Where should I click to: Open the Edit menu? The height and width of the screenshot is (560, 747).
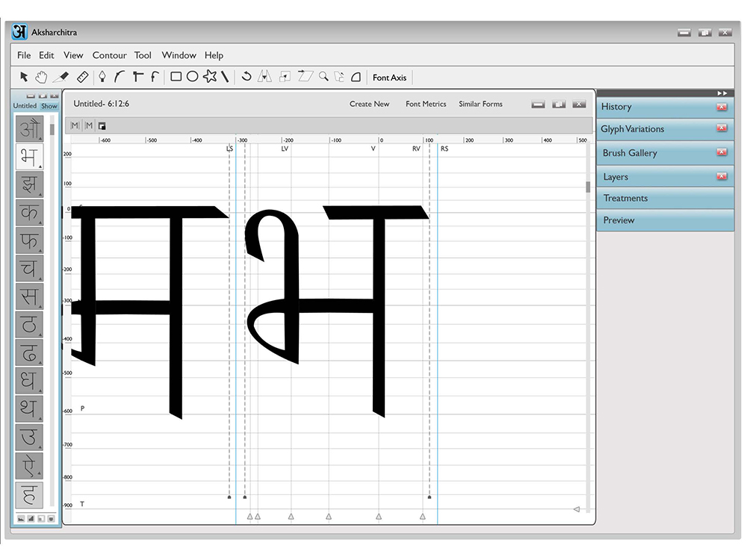(46, 55)
